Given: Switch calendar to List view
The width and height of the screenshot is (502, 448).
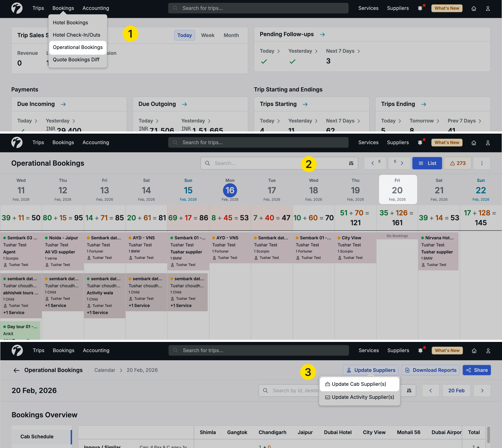Looking at the screenshot, I should [427, 163].
